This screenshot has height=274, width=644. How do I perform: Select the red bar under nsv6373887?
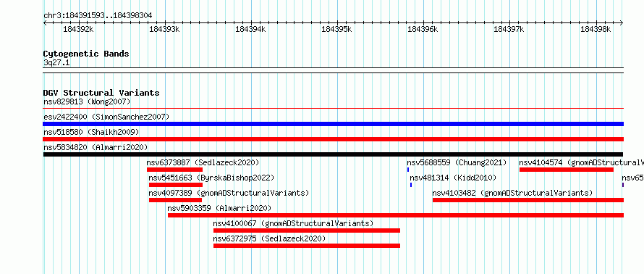pos(174,170)
